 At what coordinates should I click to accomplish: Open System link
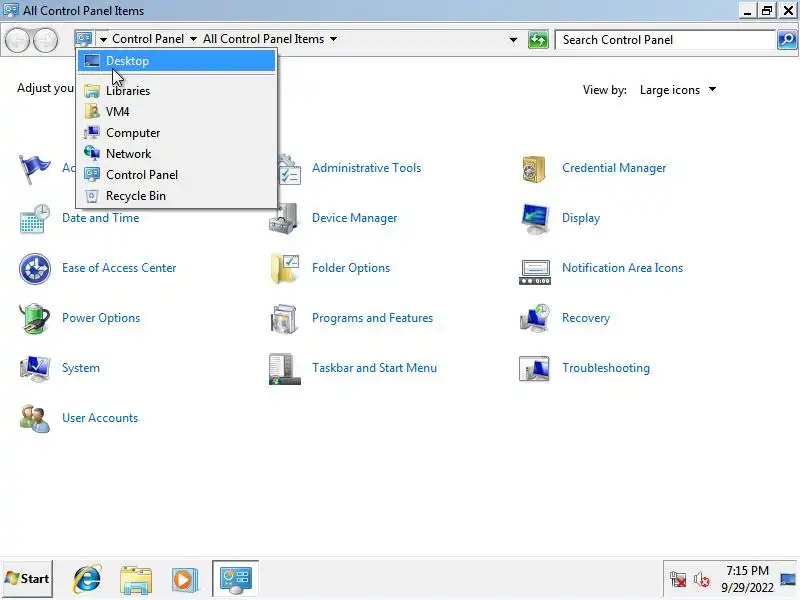[x=81, y=368]
